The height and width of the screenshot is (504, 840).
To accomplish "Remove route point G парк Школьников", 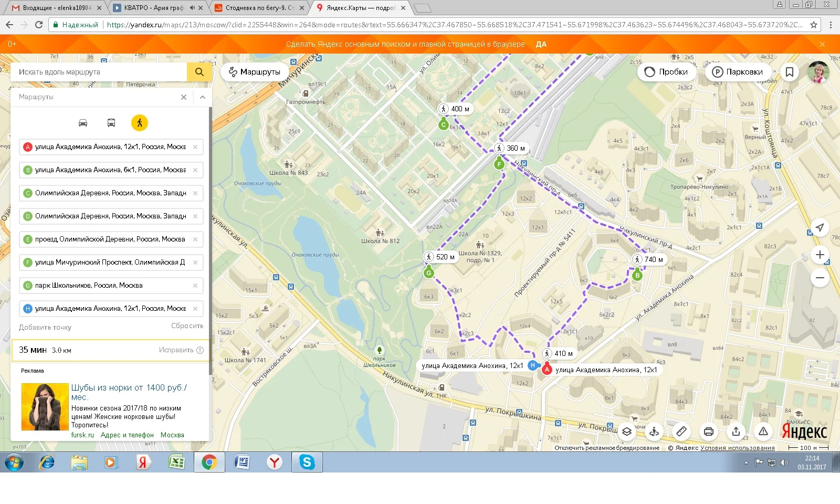I will (x=195, y=286).
